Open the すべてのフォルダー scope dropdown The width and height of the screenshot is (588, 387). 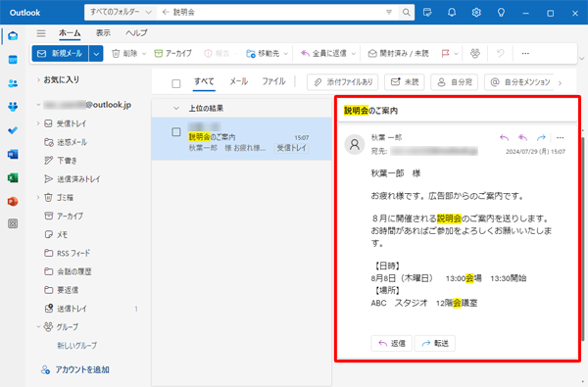pyautogui.click(x=121, y=13)
